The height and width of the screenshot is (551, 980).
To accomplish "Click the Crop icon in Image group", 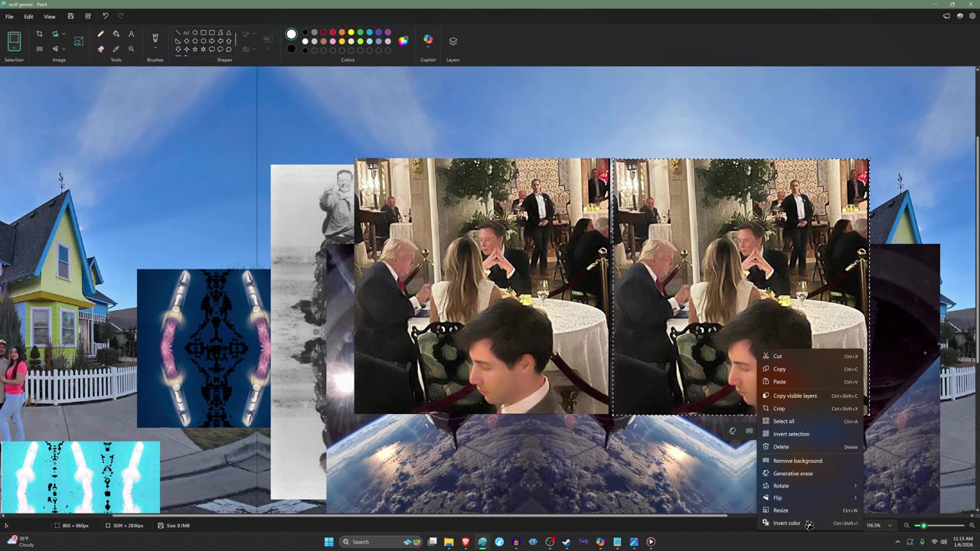I will 39,34.
